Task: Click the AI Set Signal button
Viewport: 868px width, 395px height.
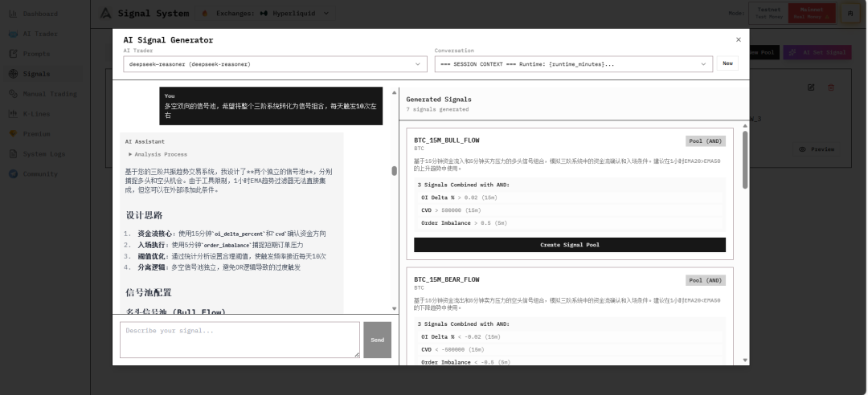Action: pos(817,52)
